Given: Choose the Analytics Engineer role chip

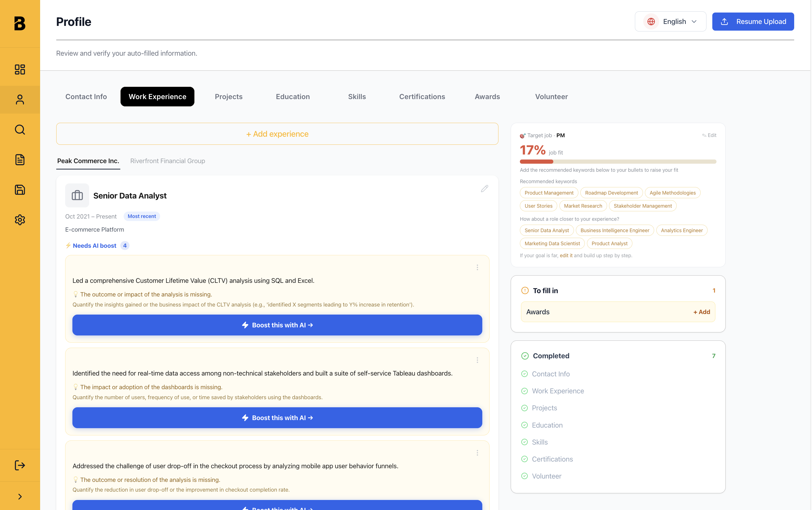Looking at the screenshot, I should tap(681, 230).
